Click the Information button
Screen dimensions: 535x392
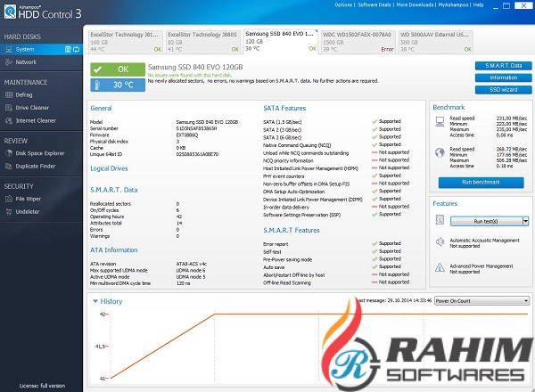click(x=503, y=78)
